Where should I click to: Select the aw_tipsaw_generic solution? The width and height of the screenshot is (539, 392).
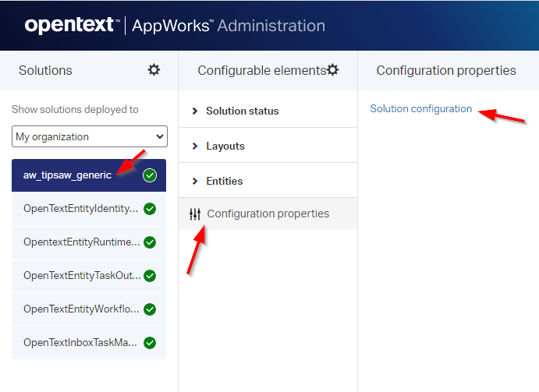coord(67,175)
